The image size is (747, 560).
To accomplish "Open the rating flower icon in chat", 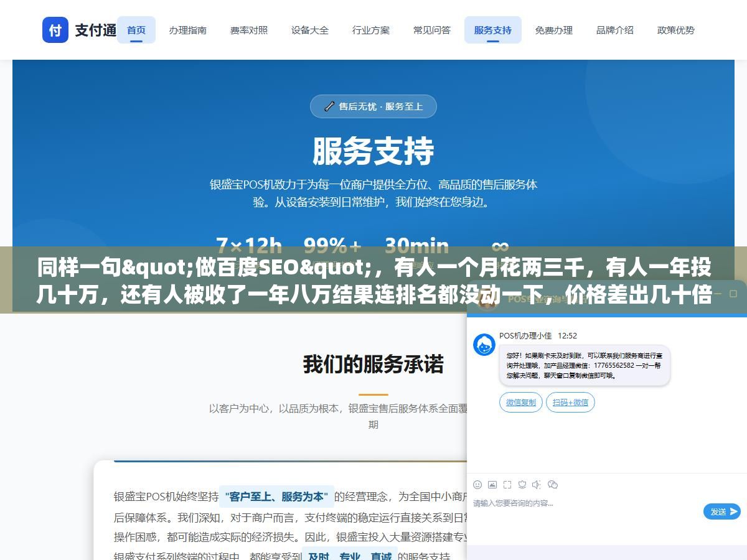I will 522,485.
